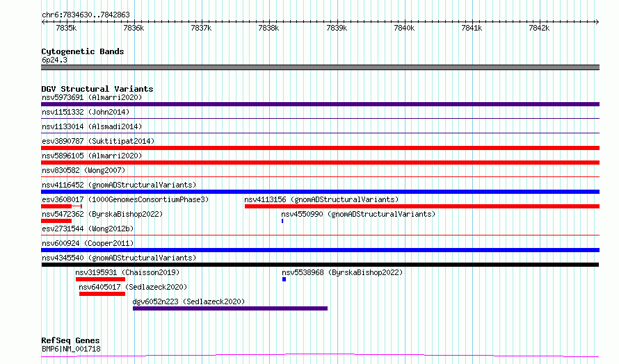Click the 7840k ruler tick label
This screenshot has height=364, width=619.
pyautogui.click(x=404, y=28)
